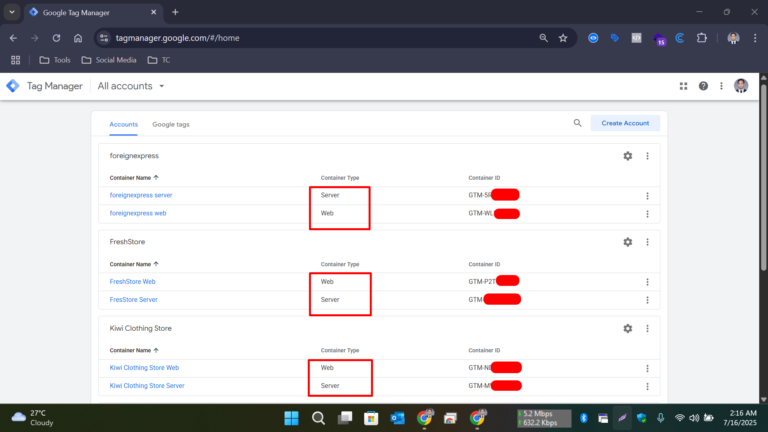Click the Tag Manager logo
Image resolution: width=768 pixels, height=432 pixels.
click(x=13, y=86)
